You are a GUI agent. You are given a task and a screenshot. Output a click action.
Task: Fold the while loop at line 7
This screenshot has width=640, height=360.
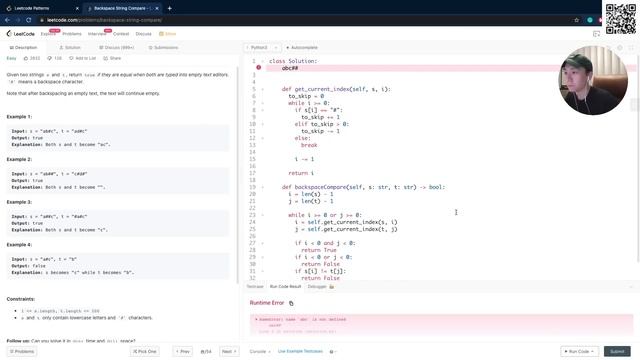coord(262,103)
